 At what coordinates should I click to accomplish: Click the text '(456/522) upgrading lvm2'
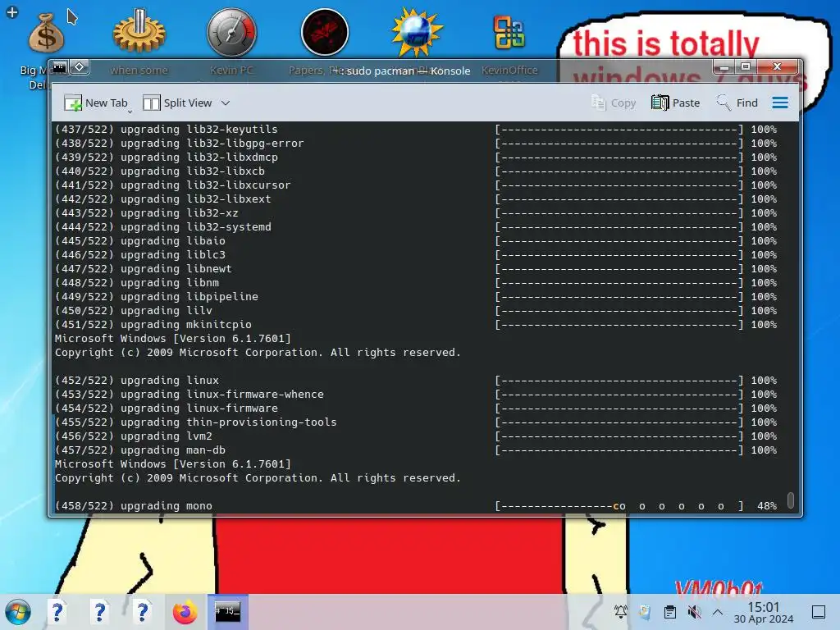click(x=134, y=436)
